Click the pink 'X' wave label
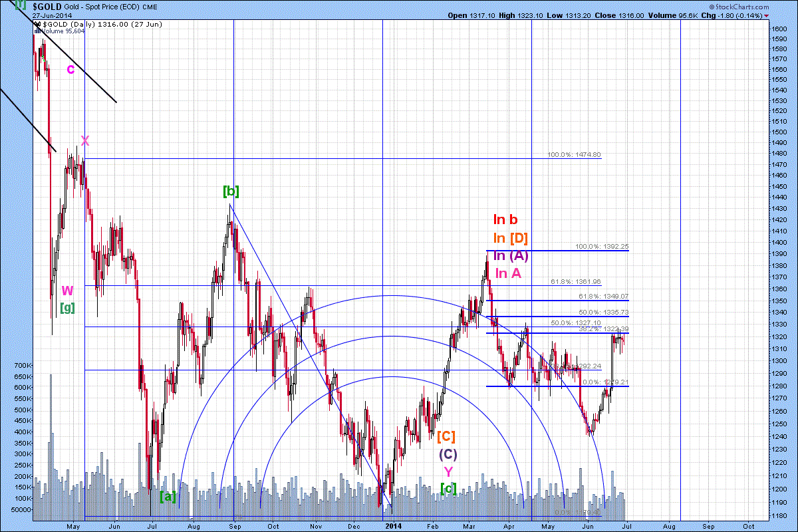798x532 pixels. pos(84,140)
